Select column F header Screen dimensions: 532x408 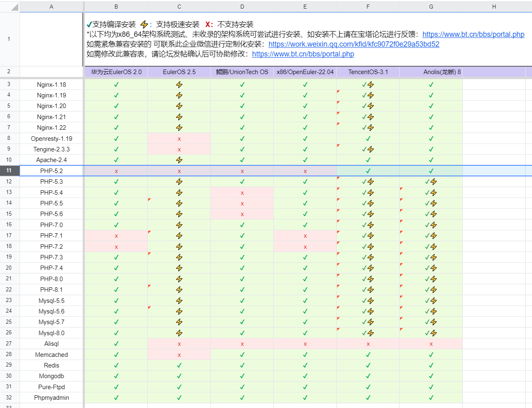coord(368,7)
